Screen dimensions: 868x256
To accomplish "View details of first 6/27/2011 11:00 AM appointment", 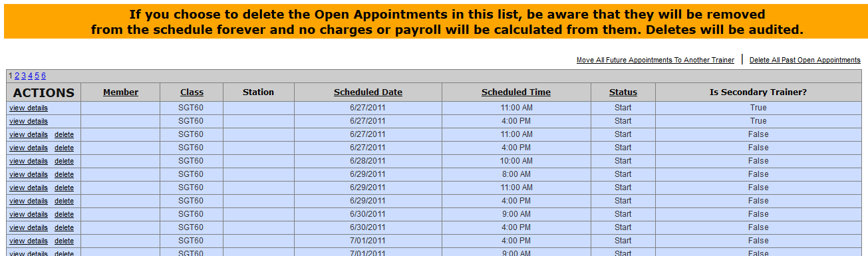I will [x=29, y=108].
